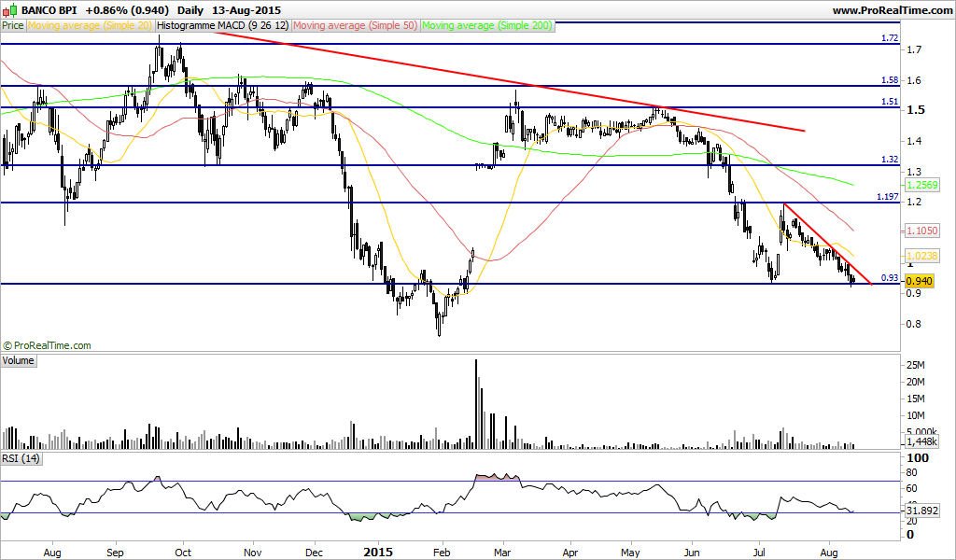Click the Jun label on time axis

692,553
